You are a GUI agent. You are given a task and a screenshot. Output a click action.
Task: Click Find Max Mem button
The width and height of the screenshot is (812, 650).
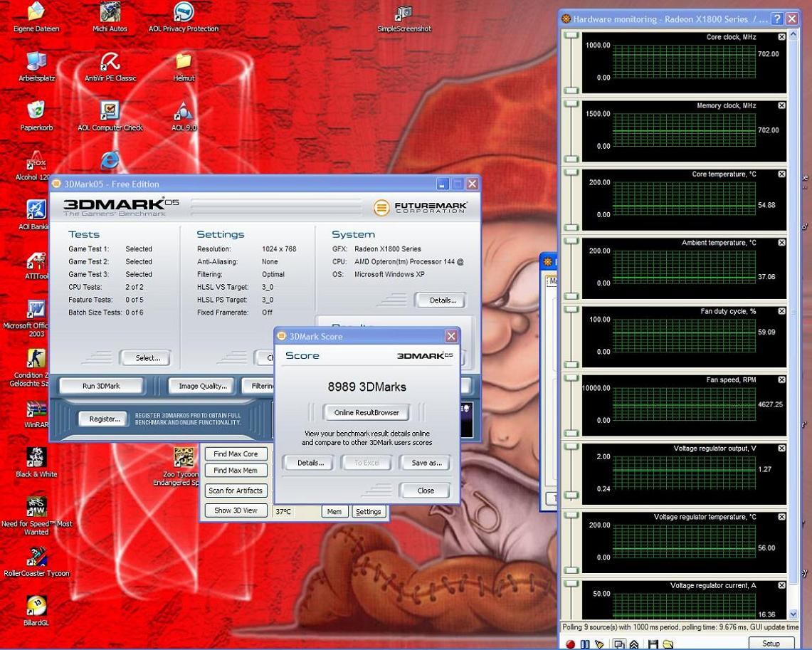236,471
